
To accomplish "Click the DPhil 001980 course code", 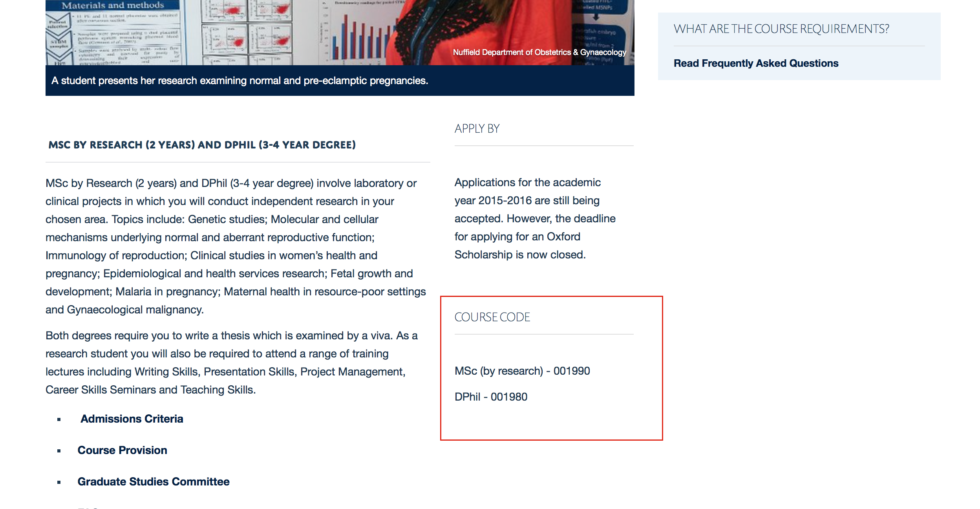I will point(491,397).
